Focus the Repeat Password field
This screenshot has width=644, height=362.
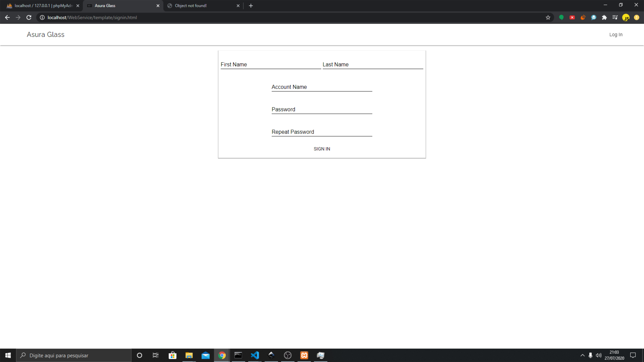pos(322,132)
